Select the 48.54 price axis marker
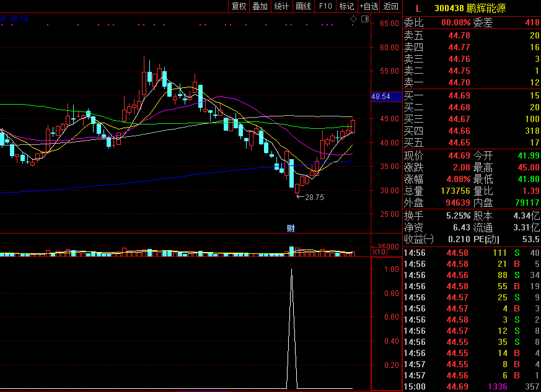 (x=387, y=97)
